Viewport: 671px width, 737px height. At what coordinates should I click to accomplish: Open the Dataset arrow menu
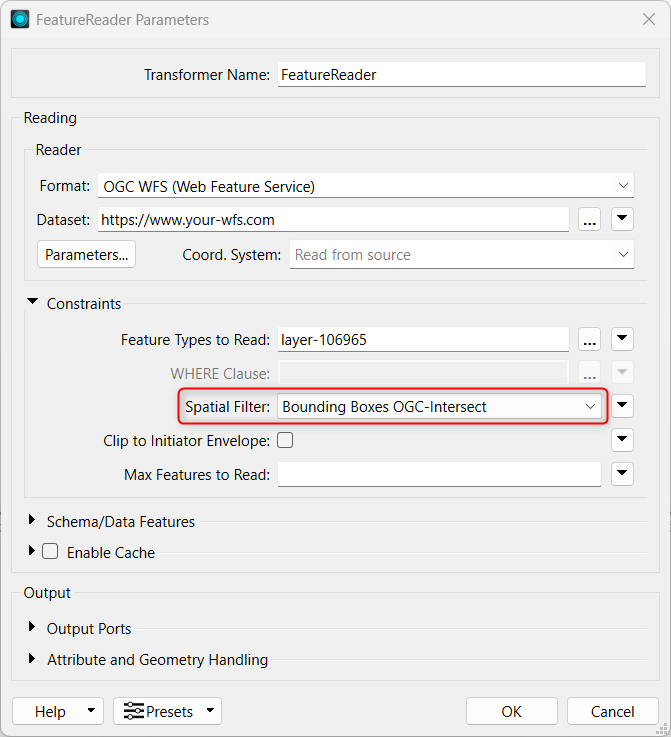pyautogui.click(x=622, y=219)
